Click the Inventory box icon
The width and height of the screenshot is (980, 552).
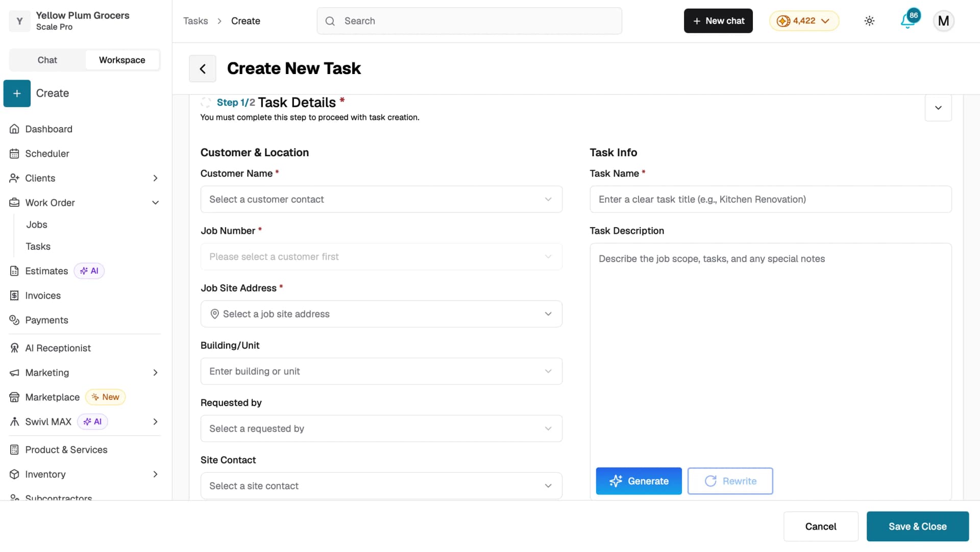tap(14, 474)
